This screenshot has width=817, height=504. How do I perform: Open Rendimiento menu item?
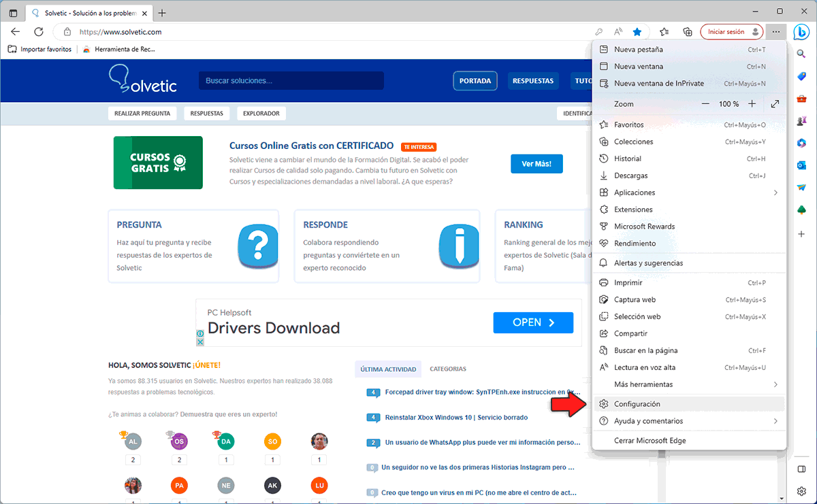pos(689,243)
